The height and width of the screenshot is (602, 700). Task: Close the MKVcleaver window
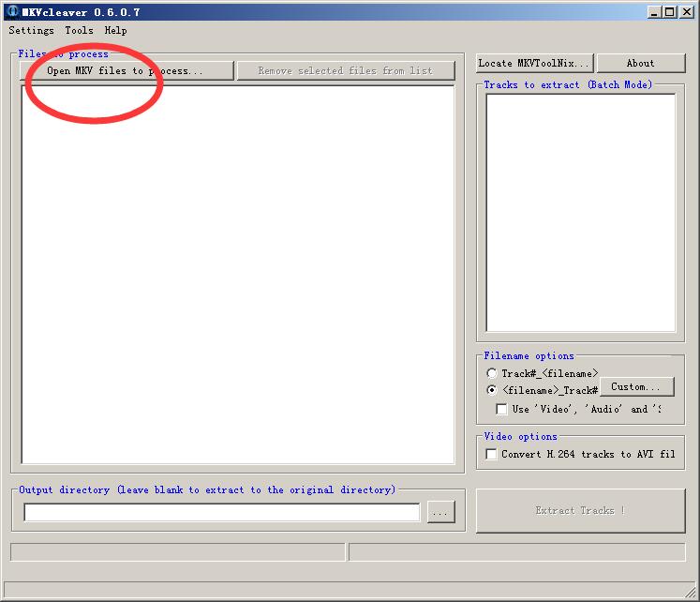[686, 11]
